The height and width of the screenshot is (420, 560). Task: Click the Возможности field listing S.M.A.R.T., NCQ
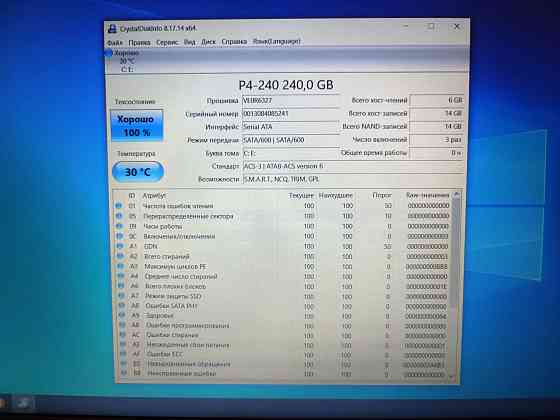click(353, 179)
